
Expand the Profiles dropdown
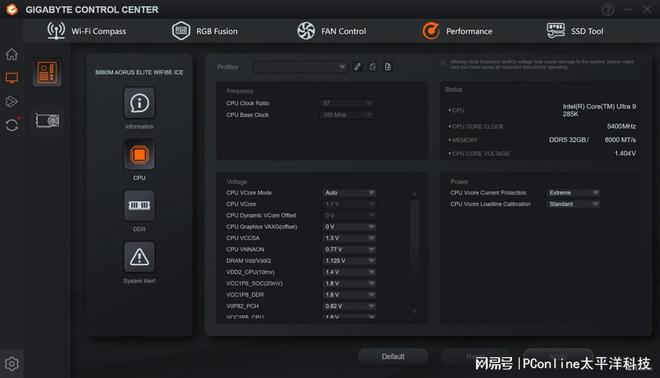pos(300,67)
